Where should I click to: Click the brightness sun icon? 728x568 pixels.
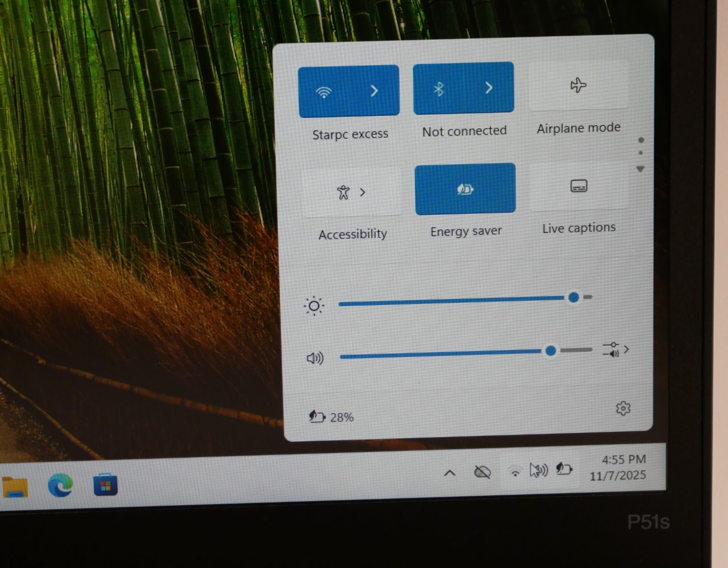(314, 306)
